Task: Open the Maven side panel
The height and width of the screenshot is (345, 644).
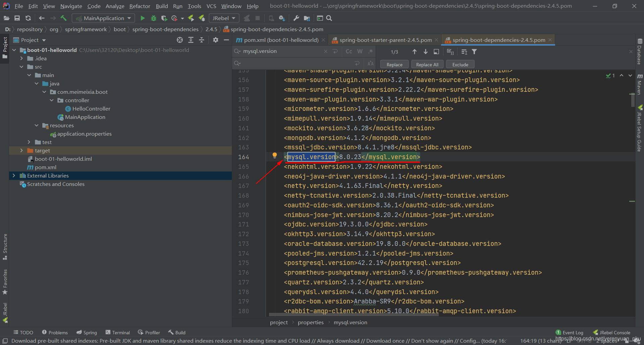Action: click(640, 84)
